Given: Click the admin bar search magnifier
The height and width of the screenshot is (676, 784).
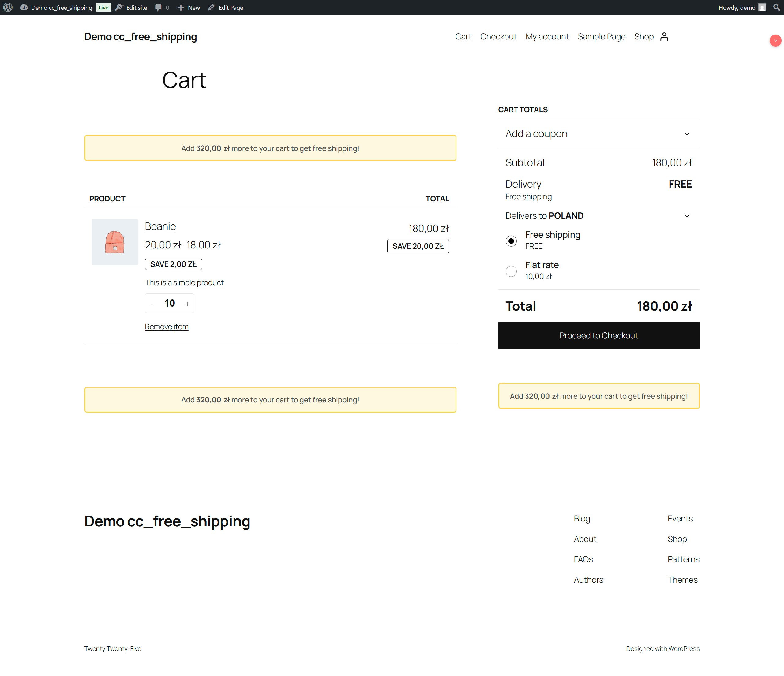Looking at the screenshot, I should point(776,7).
